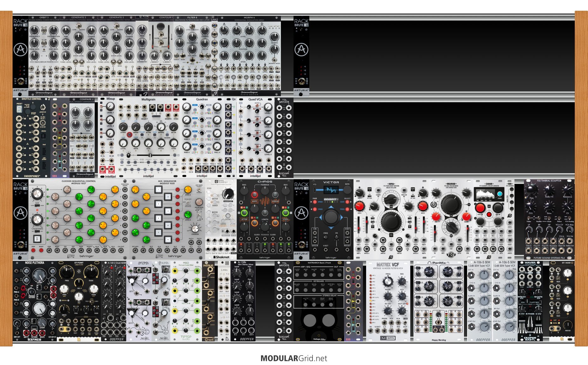Image resolution: width=588 pixels, height=365 pixels.
Task: Click the joystick on the Victor module
Action: click(331, 217)
